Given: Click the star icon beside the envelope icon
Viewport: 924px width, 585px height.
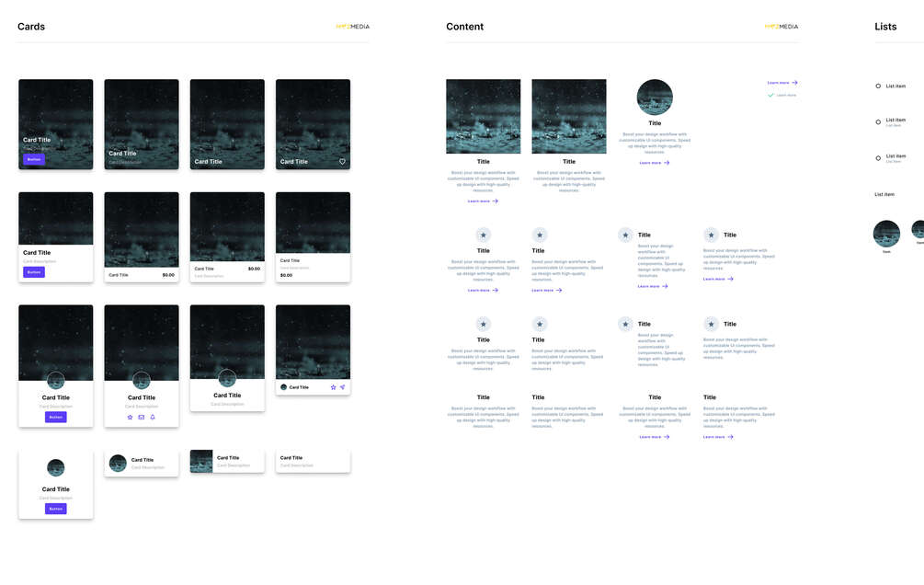Looking at the screenshot, I should click(x=131, y=417).
